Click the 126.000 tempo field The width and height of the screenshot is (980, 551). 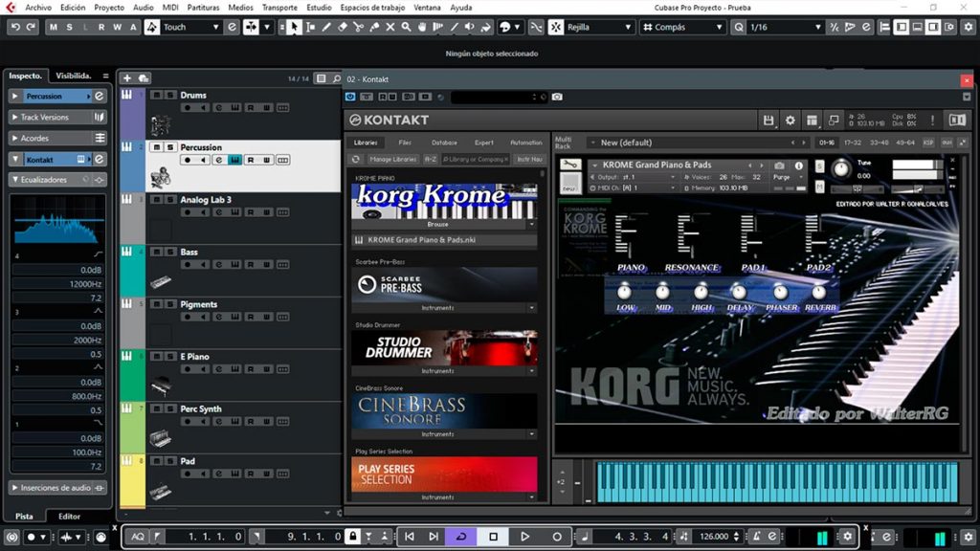tap(714, 536)
